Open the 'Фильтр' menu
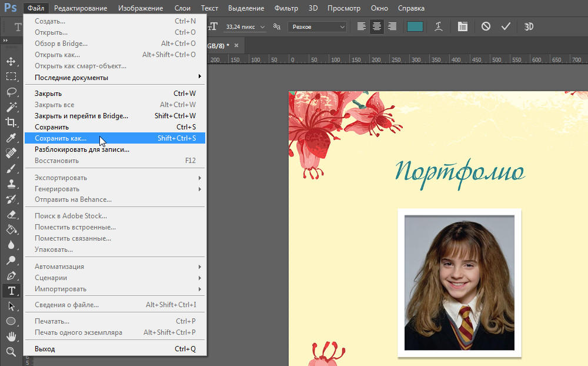This screenshot has height=366, width=588. pyautogui.click(x=286, y=8)
